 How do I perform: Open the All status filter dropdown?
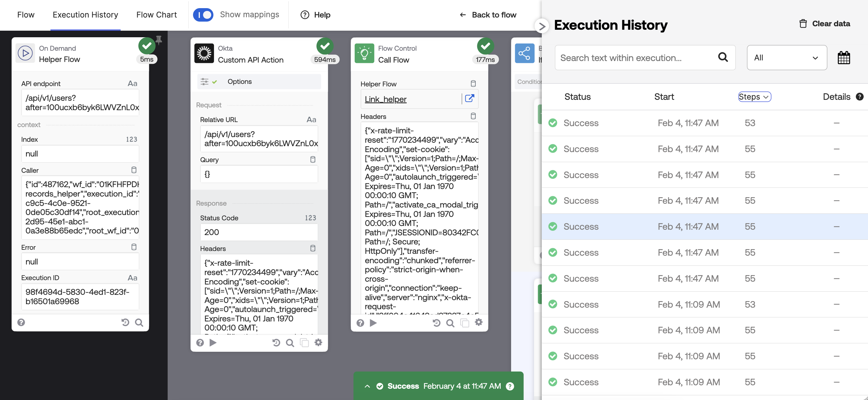pos(787,58)
